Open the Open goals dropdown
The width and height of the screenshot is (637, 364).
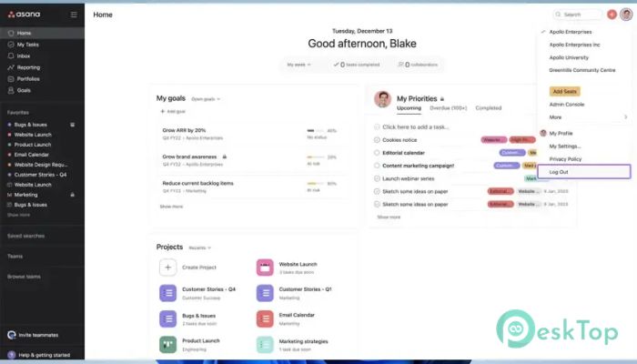tap(206, 98)
